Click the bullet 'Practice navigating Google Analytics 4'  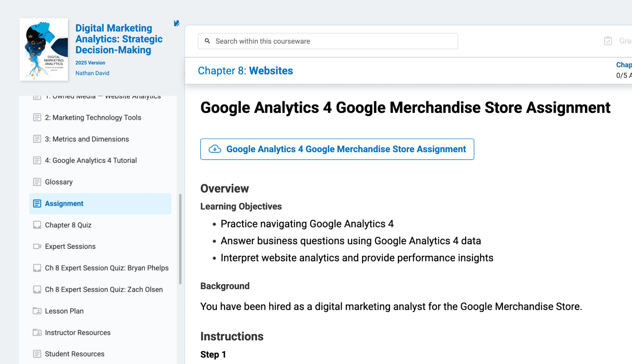307,224
